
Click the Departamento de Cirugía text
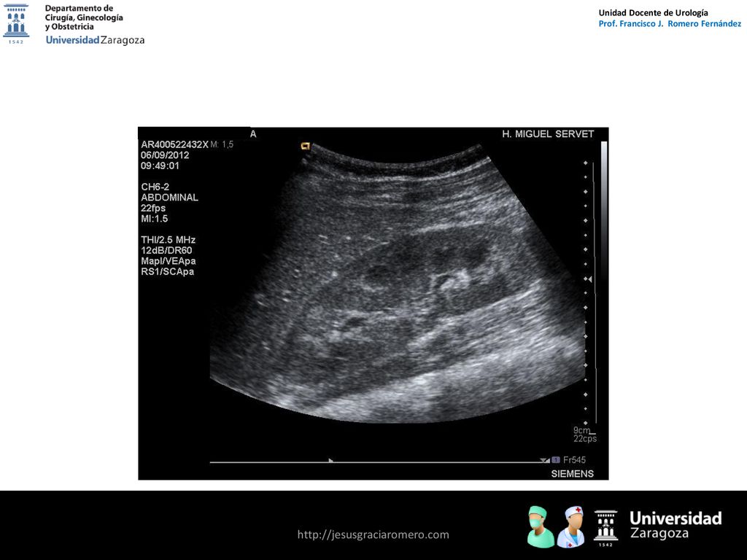(x=84, y=17)
